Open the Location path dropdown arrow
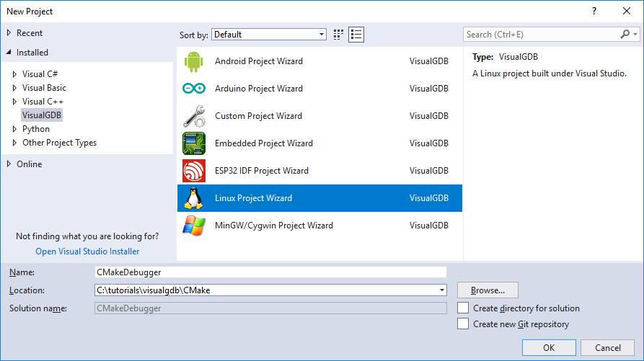 coord(442,290)
